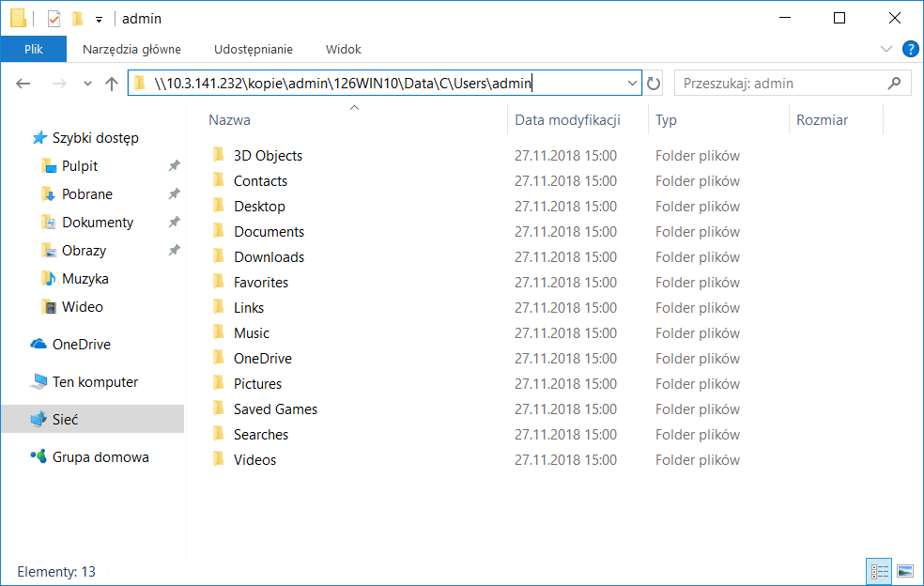Click the Properties checkmark icon in title bar
The image size is (924, 586).
[x=54, y=19]
